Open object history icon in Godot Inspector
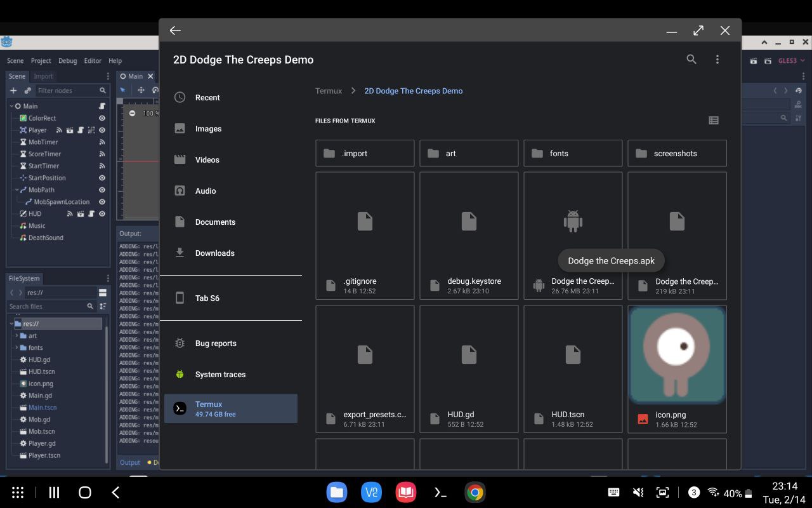This screenshot has height=508, width=812. coord(798,91)
